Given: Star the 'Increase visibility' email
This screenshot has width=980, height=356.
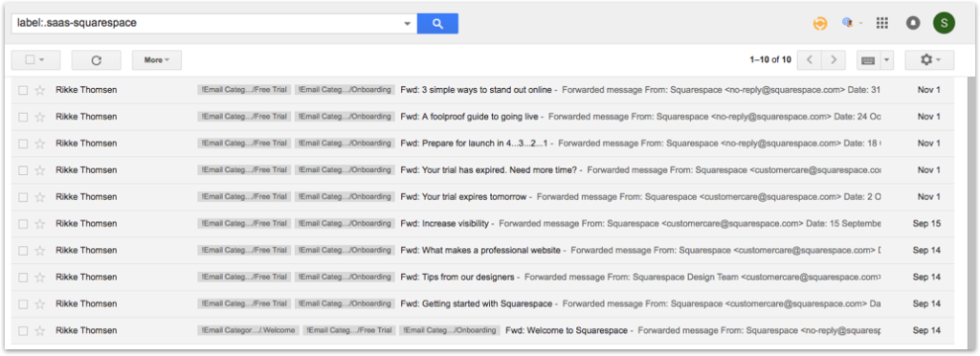Looking at the screenshot, I should click(x=40, y=224).
